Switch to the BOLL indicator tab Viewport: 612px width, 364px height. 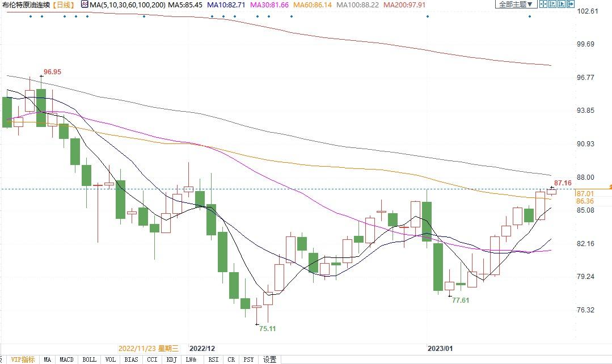[89, 359]
